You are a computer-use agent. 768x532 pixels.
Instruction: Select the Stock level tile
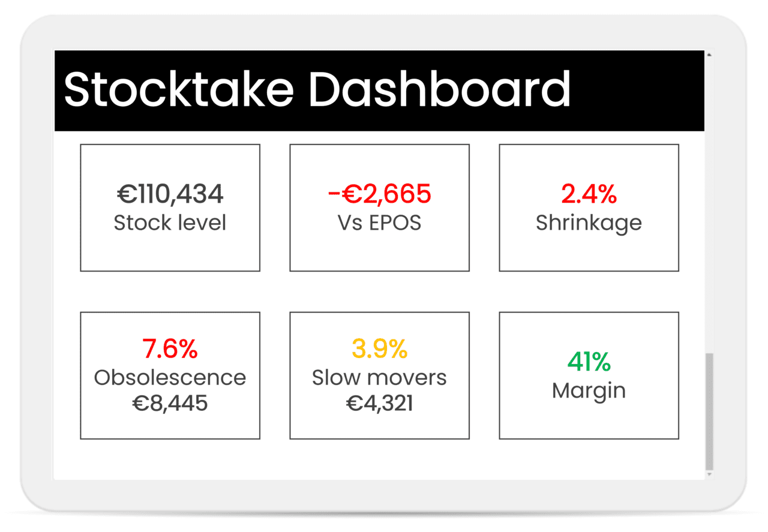pyautogui.click(x=170, y=207)
